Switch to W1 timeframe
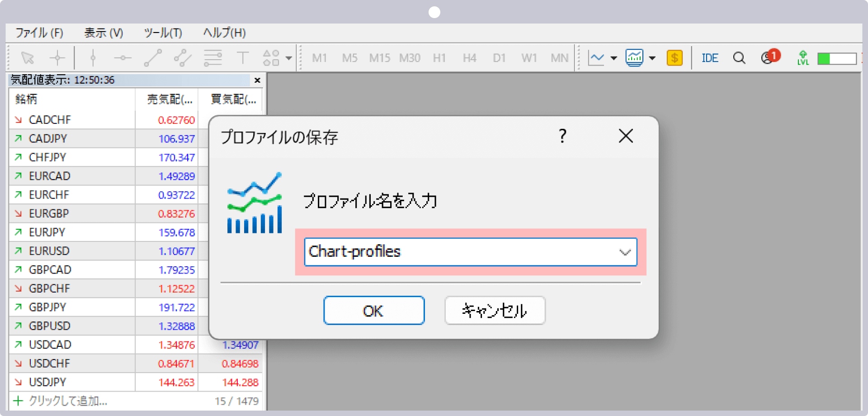This screenshot has height=416, width=868. pyautogui.click(x=529, y=58)
